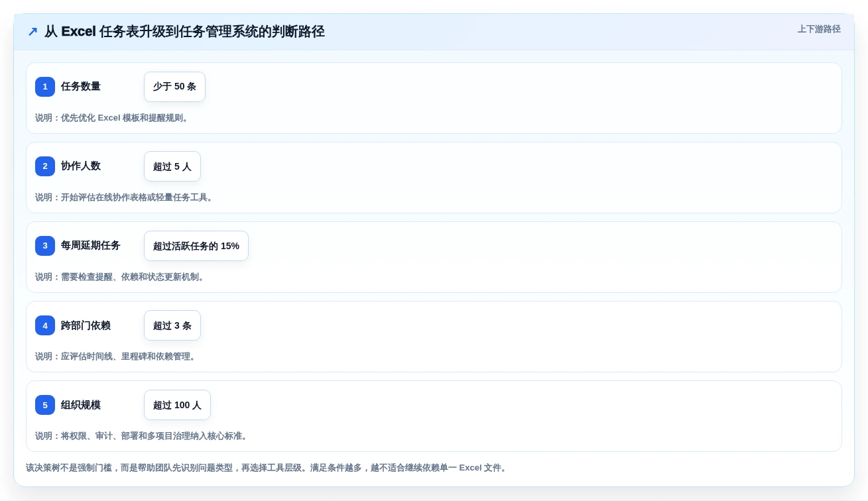868x501 pixels.
Task: Click the 超过 3 条 condition chip
Action: (x=172, y=325)
